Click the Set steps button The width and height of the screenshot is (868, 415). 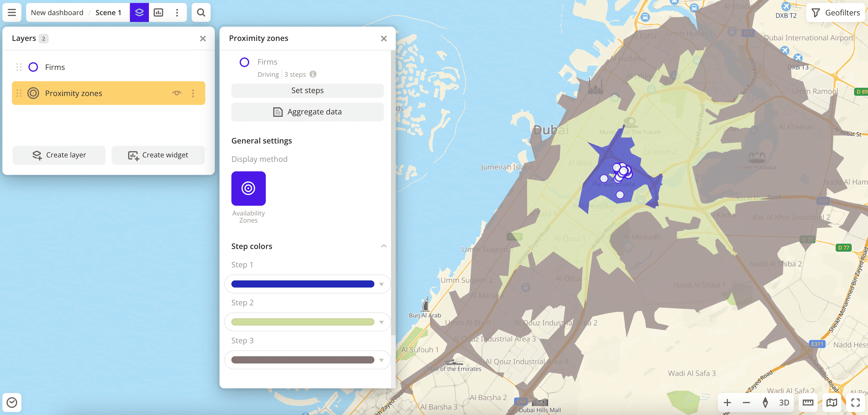(x=307, y=90)
